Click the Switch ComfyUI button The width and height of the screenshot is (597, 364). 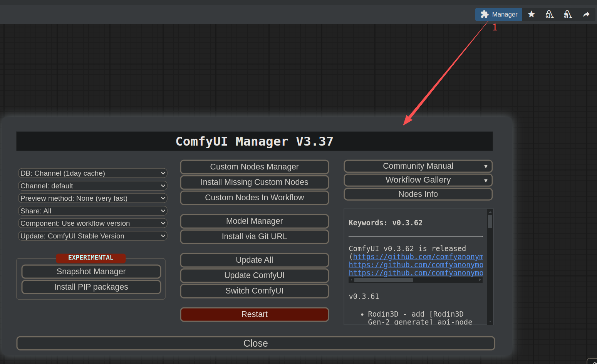255,291
